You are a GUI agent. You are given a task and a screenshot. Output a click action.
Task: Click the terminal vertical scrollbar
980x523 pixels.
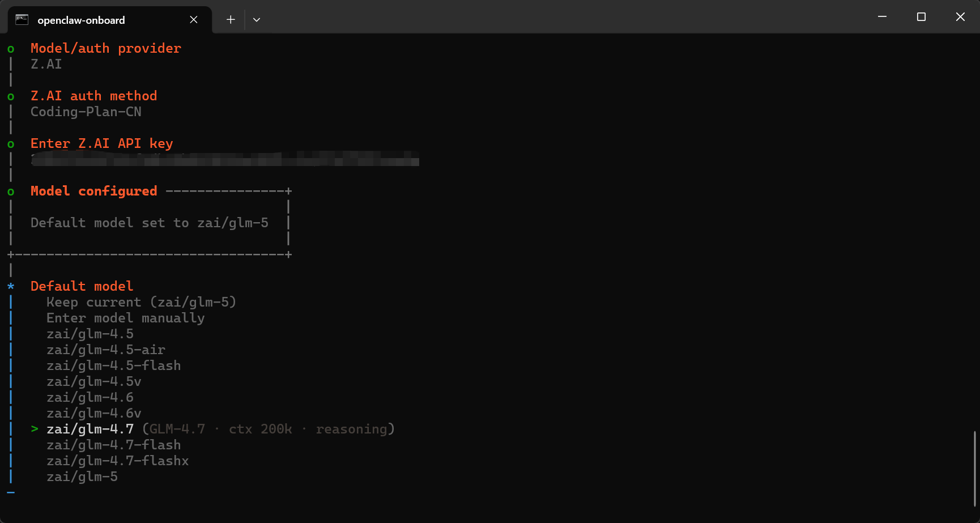tap(975, 469)
